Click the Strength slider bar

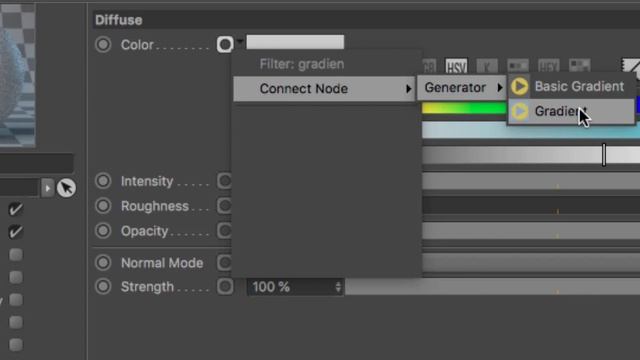[x=493, y=287]
